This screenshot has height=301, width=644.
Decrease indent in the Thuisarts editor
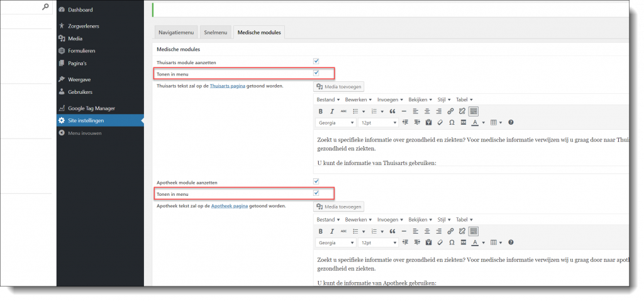(406, 122)
